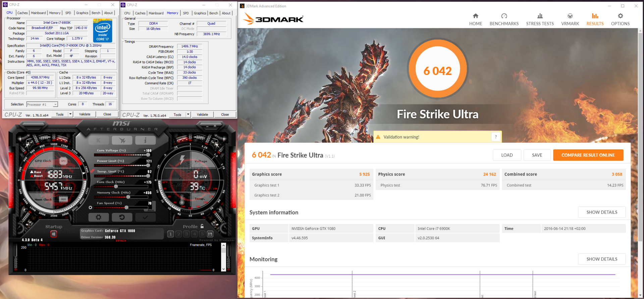The width and height of the screenshot is (644, 299).
Task: Open Tools dropdown arrow in left CPU-Z window
Action: pos(70,114)
